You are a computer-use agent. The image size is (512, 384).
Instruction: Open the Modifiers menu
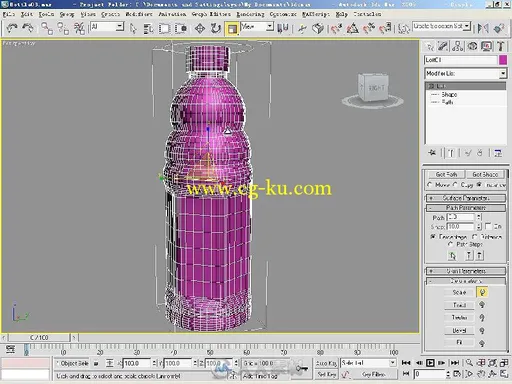(139, 14)
